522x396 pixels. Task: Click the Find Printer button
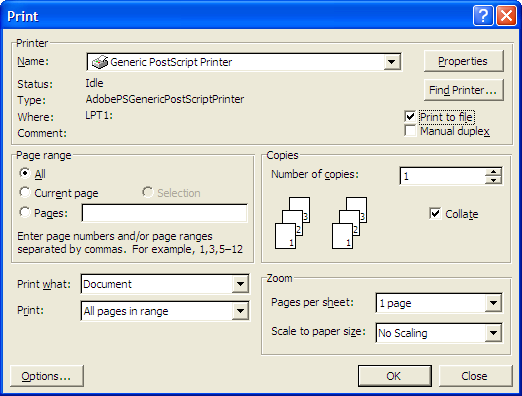463,90
